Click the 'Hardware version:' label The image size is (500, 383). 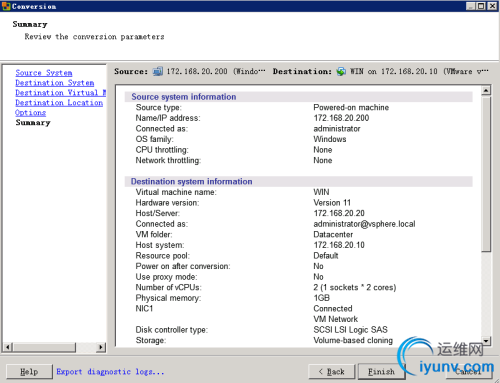pos(167,203)
